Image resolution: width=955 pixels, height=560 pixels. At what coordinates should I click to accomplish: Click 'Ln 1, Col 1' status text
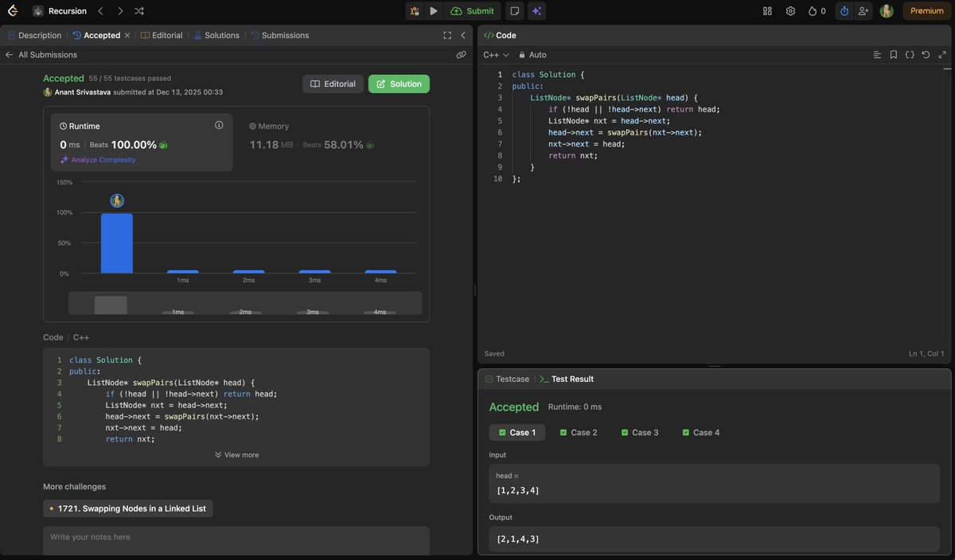(926, 353)
